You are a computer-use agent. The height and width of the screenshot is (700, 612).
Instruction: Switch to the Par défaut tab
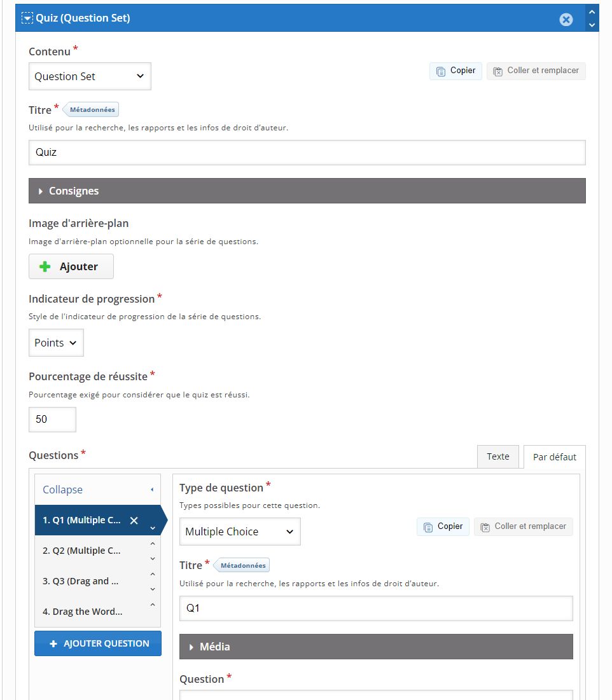click(x=554, y=457)
